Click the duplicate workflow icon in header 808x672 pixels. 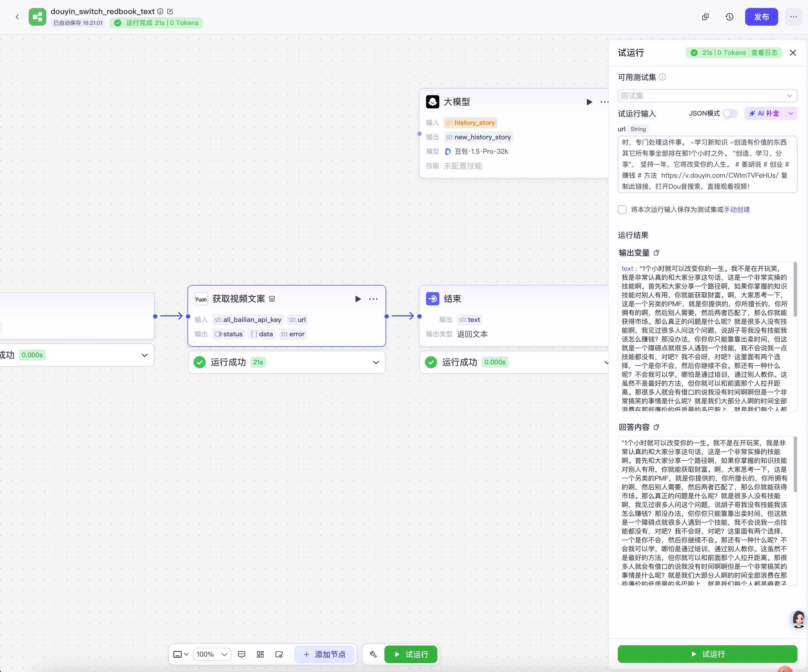[705, 17]
